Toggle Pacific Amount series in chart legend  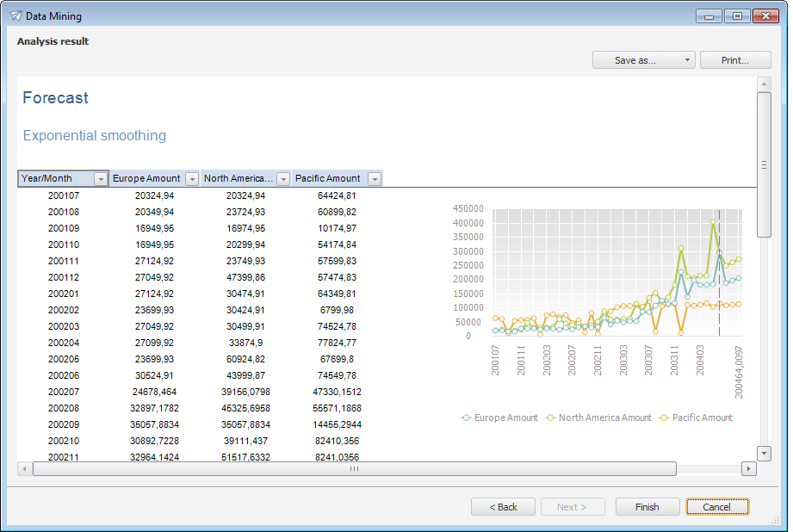[664, 418]
